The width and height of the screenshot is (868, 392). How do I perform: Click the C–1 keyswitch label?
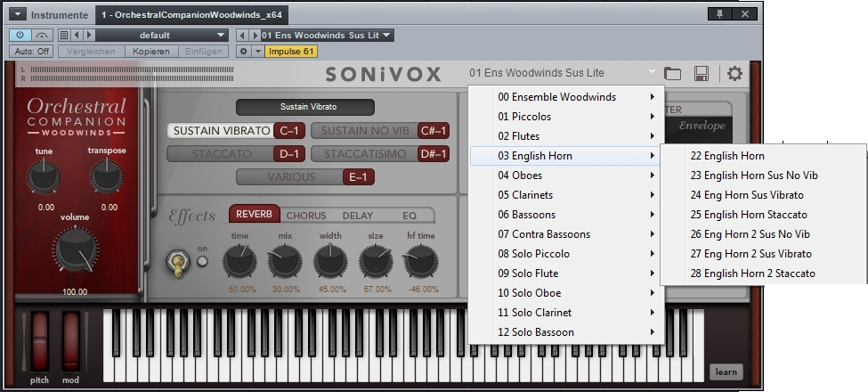[x=289, y=131]
